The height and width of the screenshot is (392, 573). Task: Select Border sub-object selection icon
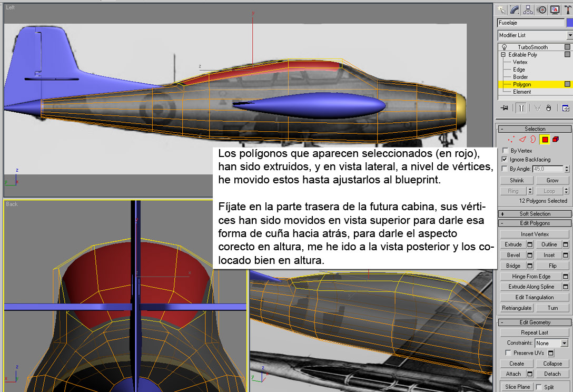533,139
